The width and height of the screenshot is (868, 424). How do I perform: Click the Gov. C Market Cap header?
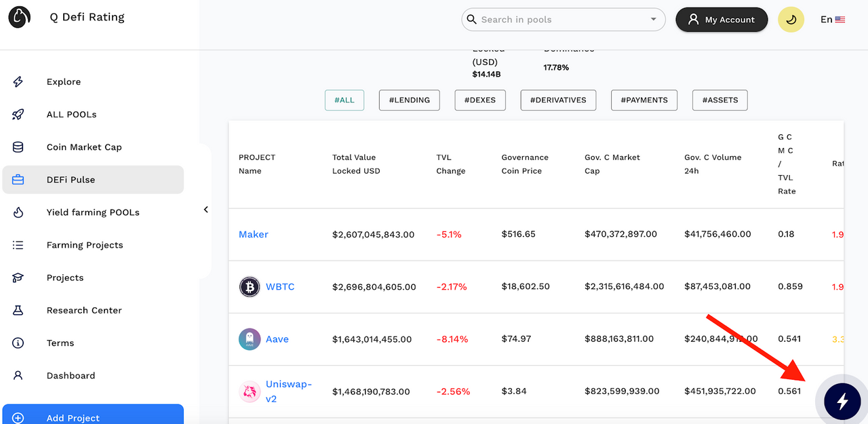612,164
